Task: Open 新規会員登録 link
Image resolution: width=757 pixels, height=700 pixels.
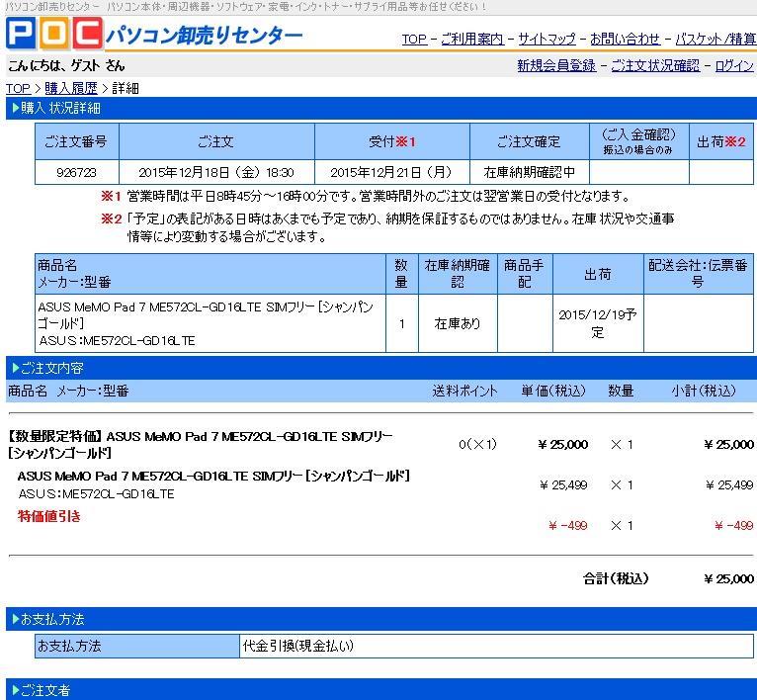Action: coord(556,65)
